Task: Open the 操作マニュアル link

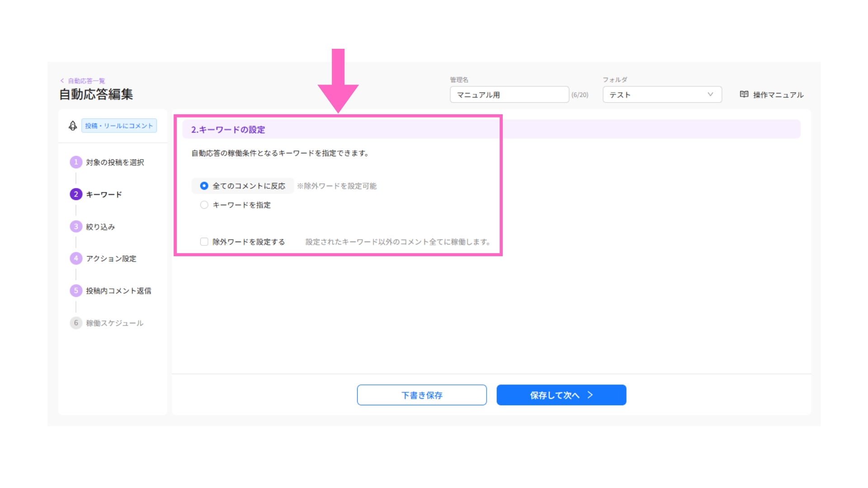Action: pyautogui.click(x=772, y=94)
